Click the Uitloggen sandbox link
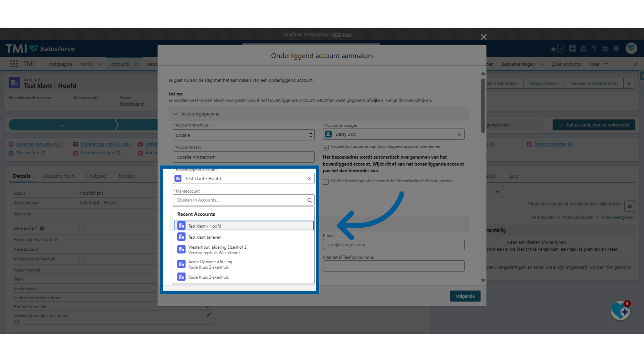Viewport: 644px width, 362px height. coord(341,34)
